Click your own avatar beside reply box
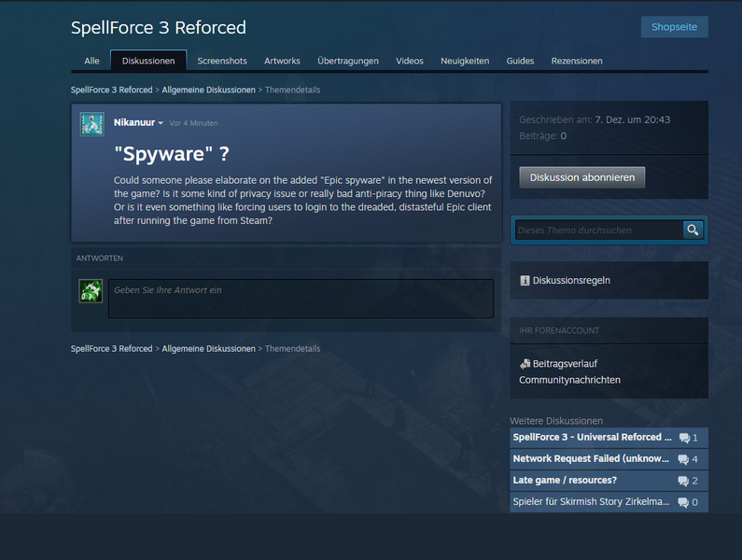The height and width of the screenshot is (560, 742). 91,290
